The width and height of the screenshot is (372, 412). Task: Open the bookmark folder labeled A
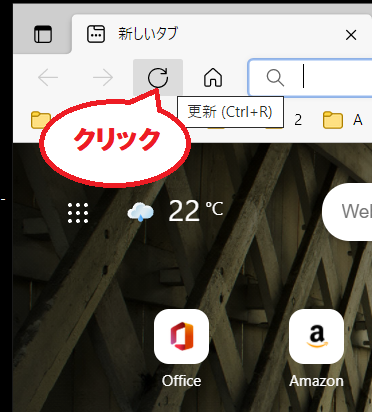[343, 120]
